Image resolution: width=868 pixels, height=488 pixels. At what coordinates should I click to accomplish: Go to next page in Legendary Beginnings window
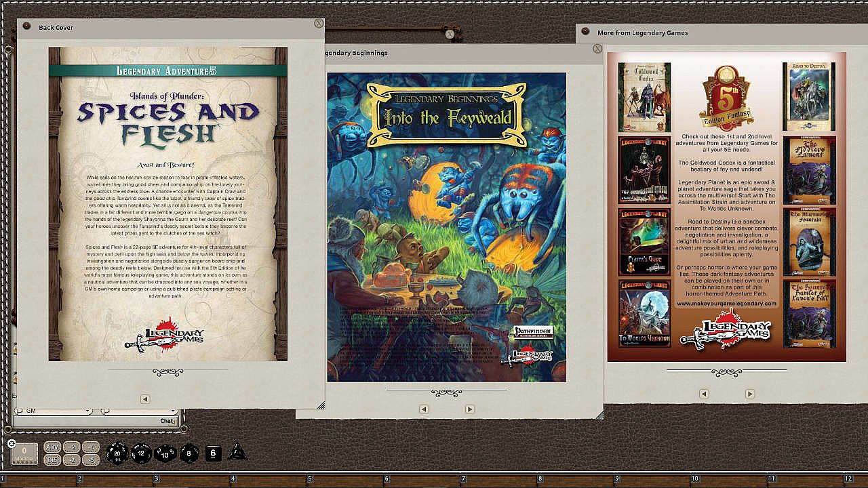pos(469,409)
